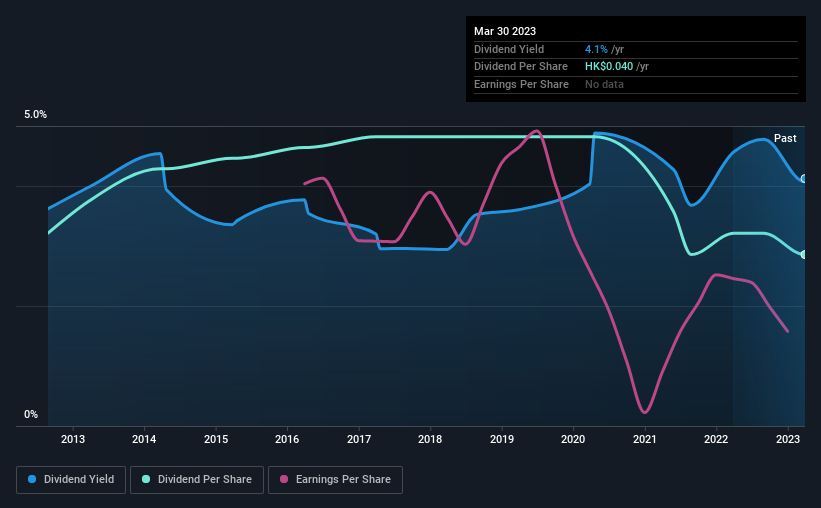Toggle the Dividend Per Share legend button
This screenshot has width=821, height=508.
coord(197,480)
